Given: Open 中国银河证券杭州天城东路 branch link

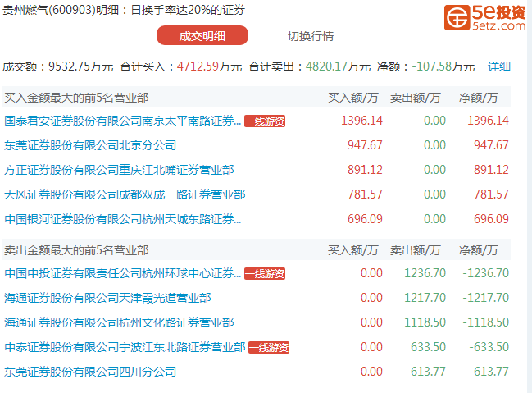Looking at the screenshot, I should [x=123, y=219].
